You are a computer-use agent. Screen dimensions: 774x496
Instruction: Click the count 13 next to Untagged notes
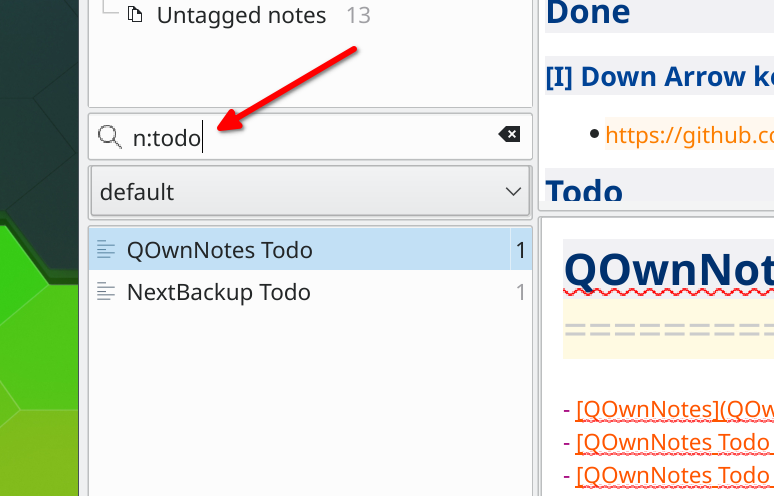coord(357,16)
